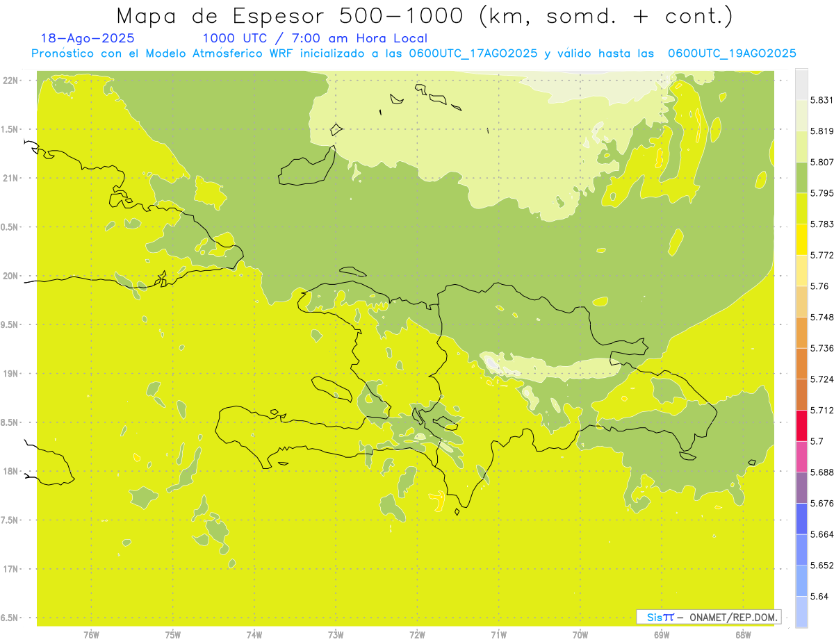Viewport: 834px width, 644px height.
Task: Click the 74W longitude label
Action: point(254,635)
